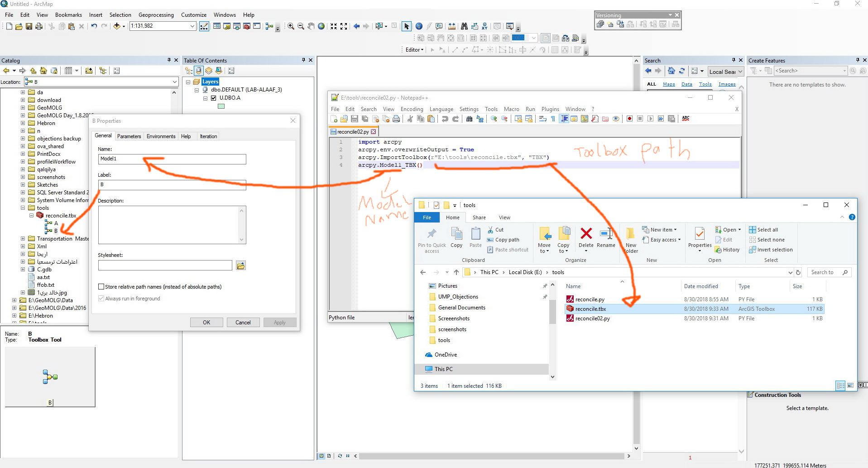The height and width of the screenshot is (468, 868).
Task: Open Share ribbon tab in File Explorer
Action: (x=479, y=217)
